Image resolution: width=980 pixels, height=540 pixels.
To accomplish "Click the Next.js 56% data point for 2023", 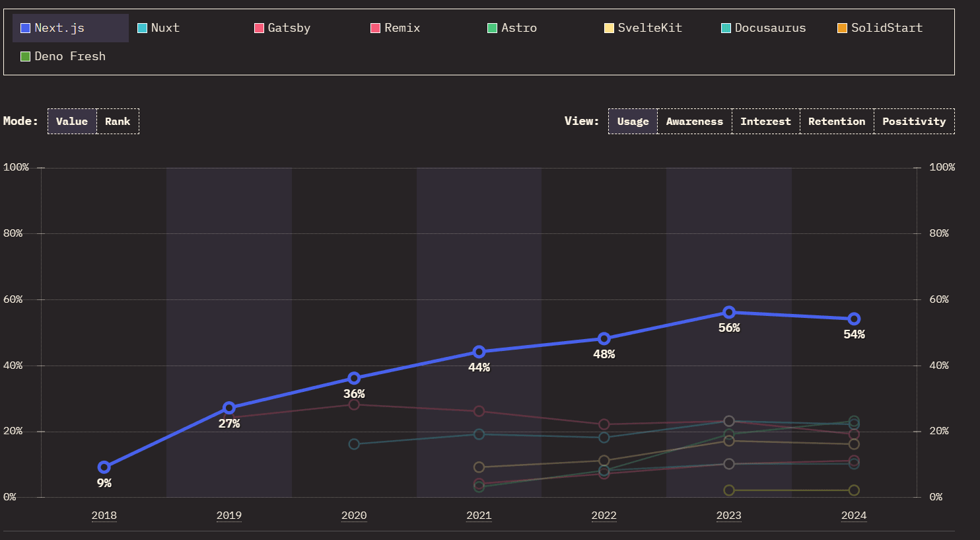I will (x=729, y=312).
